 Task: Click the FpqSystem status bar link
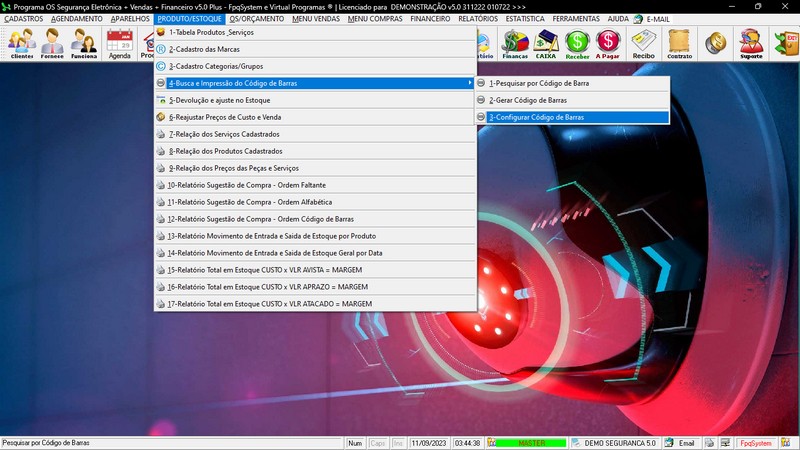coord(755,442)
